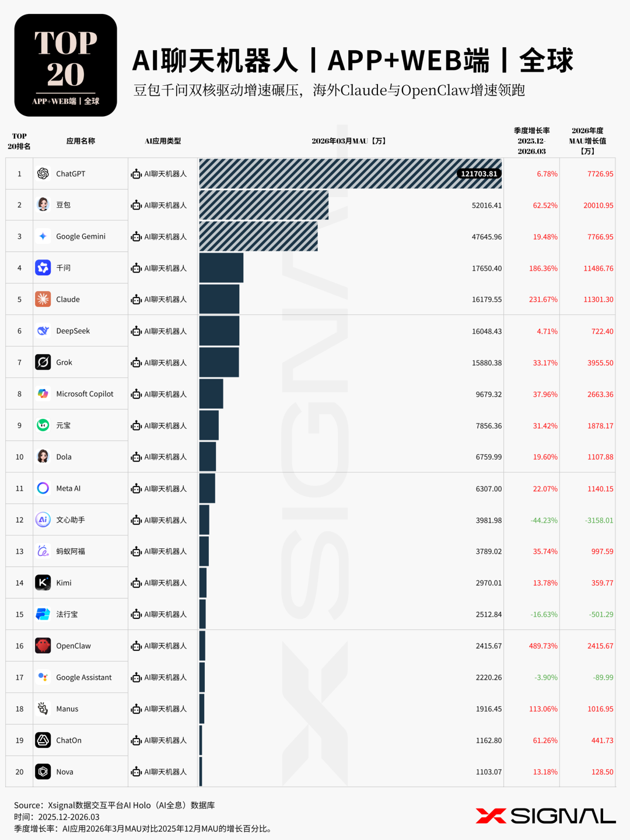
Task: Click the Grok app icon
Action: [43, 362]
